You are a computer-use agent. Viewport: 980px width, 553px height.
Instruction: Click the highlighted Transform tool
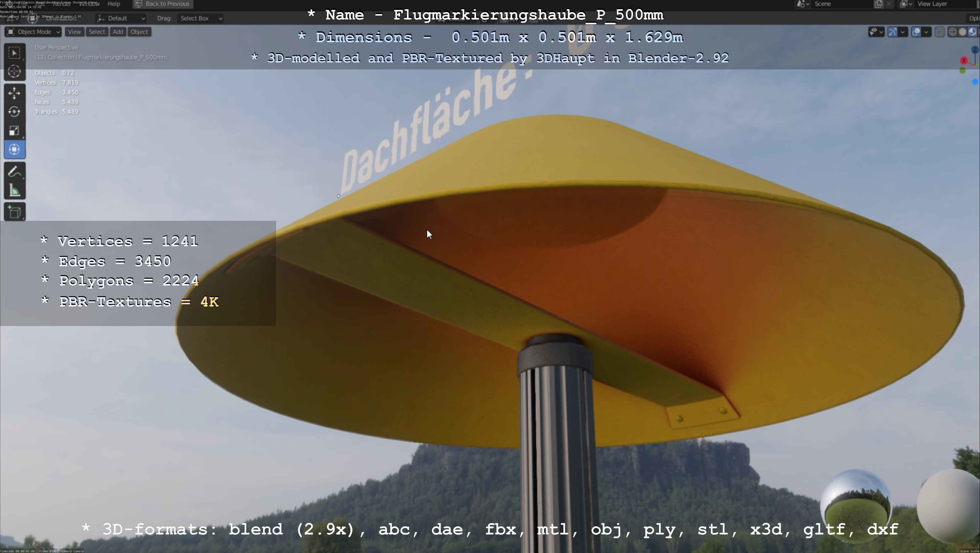pos(14,149)
